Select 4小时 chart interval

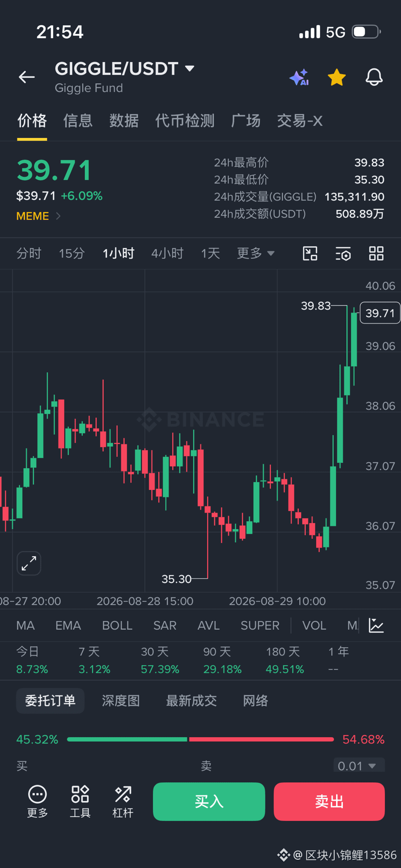pyautogui.click(x=167, y=253)
